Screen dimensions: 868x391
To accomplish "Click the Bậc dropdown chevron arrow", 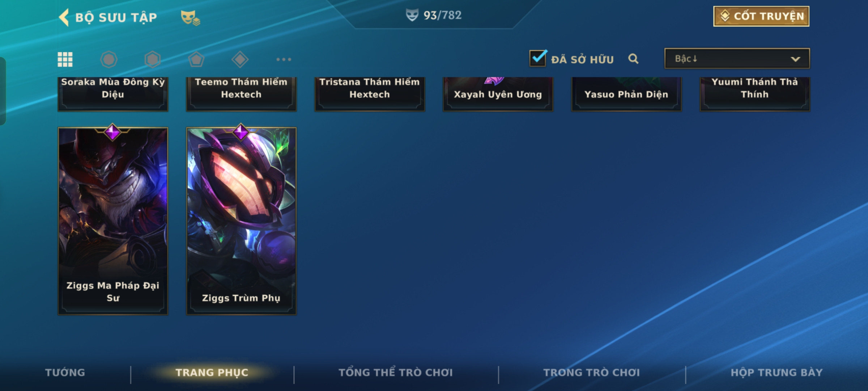I will point(795,59).
